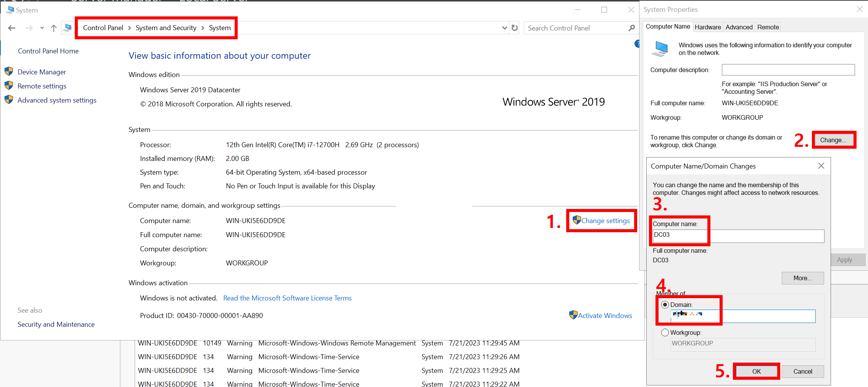Viewport: 868px width, 387px height.
Task: Read the Microsoft Software License Terms
Action: 287,298
